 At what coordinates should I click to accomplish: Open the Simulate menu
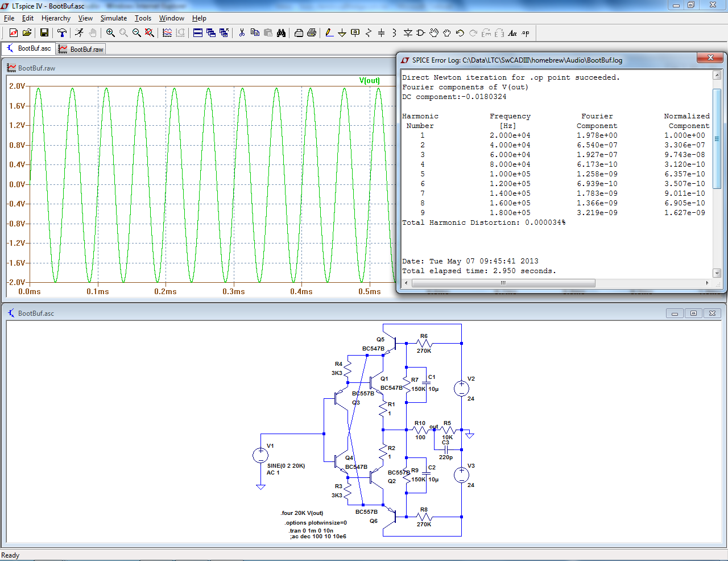(114, 18)
